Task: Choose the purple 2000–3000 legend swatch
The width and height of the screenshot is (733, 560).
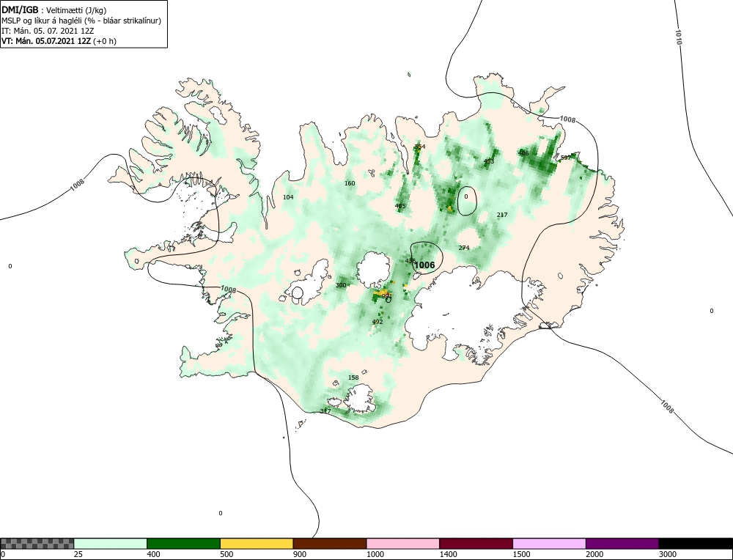Action: [622, 544]
